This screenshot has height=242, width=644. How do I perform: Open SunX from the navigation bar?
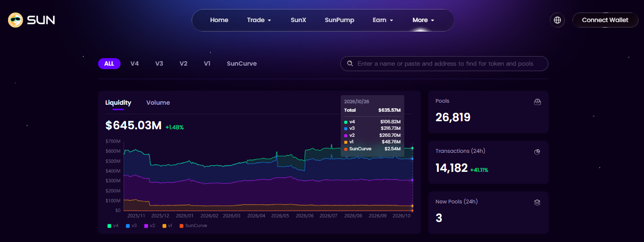coord(298,20)
